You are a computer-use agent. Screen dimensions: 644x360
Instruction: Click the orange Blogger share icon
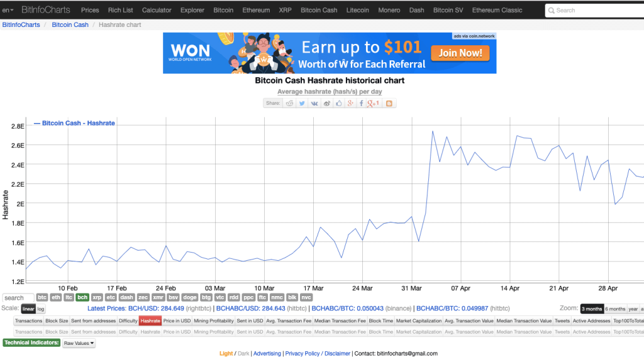pos(389,103)
